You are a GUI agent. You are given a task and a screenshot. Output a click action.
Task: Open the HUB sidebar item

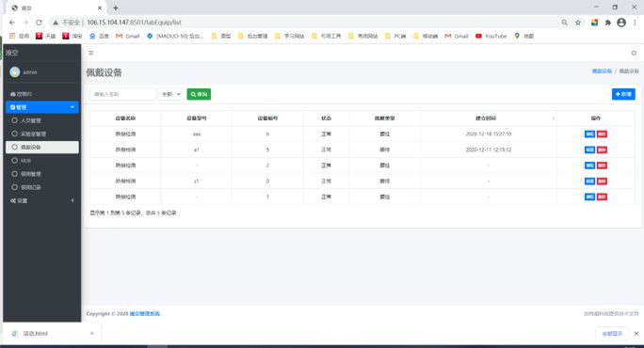tap(42, 161)
